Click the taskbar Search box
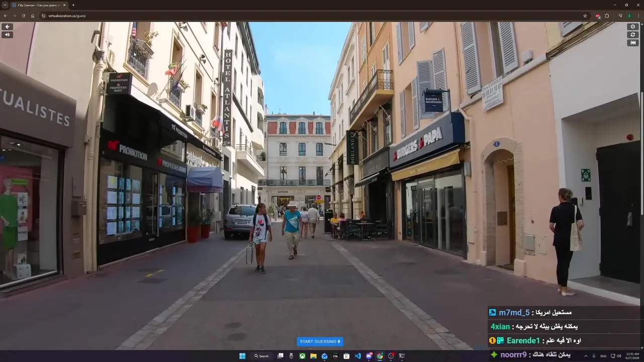The height and width of the screenshot is (362, 644). point(262,356)
